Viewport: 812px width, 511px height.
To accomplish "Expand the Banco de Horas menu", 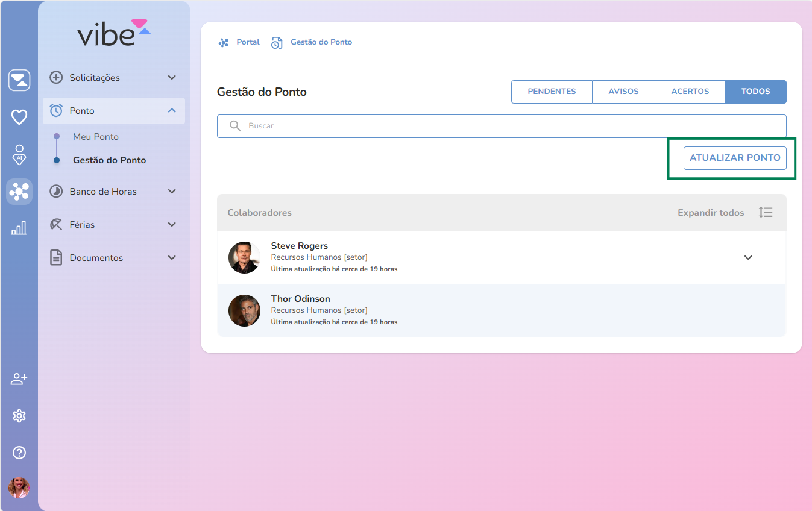I will coord(172,192).
